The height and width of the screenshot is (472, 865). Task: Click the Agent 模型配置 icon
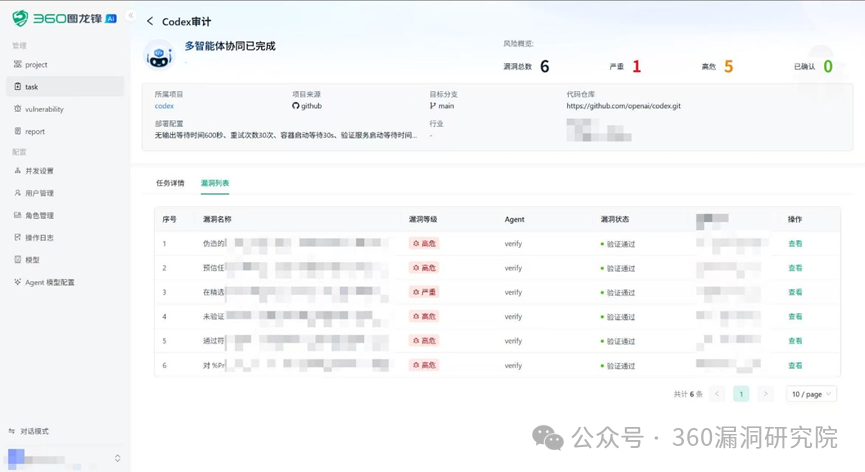pos(18,282)
